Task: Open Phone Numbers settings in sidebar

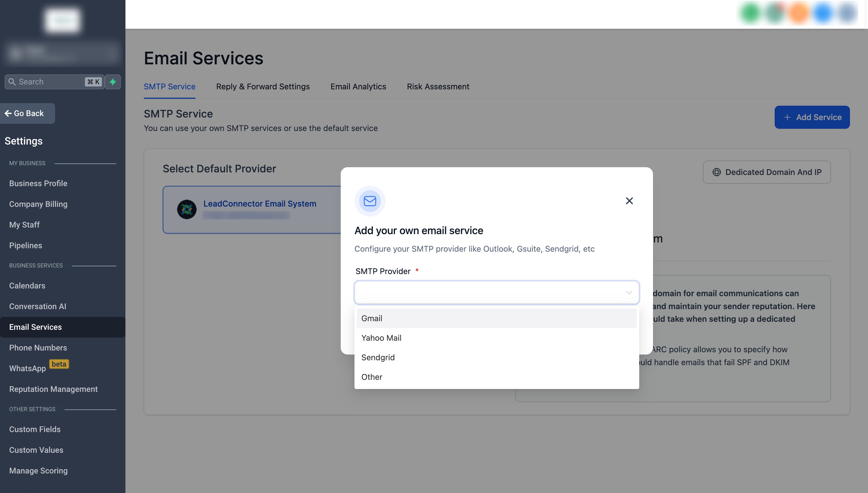Action: click(x=38, y=348)
